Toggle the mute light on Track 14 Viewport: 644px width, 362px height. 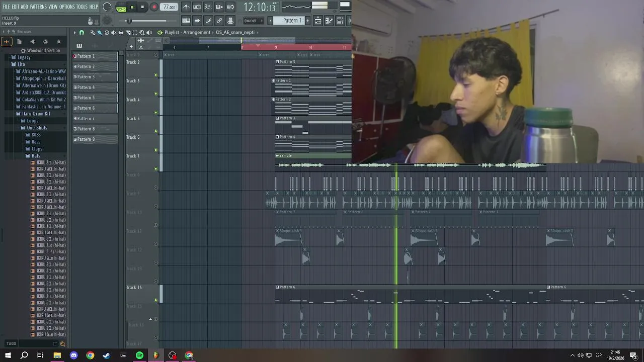point(156,300)
